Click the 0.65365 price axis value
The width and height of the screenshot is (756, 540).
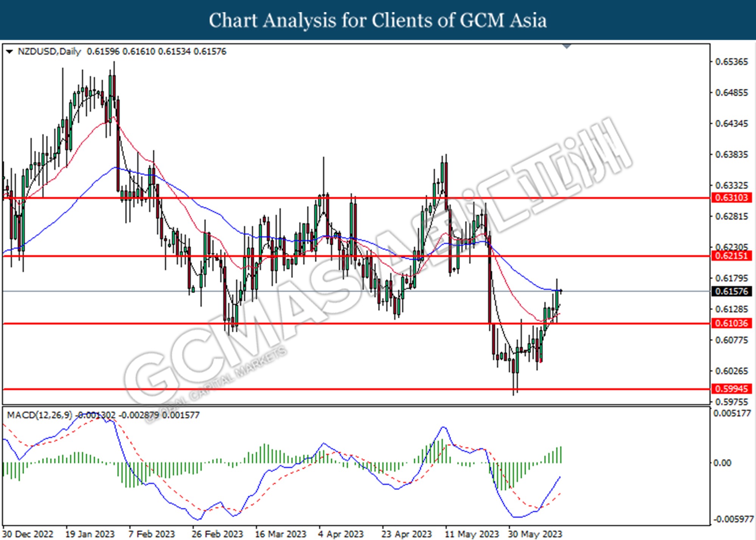[x=731, y=62]
